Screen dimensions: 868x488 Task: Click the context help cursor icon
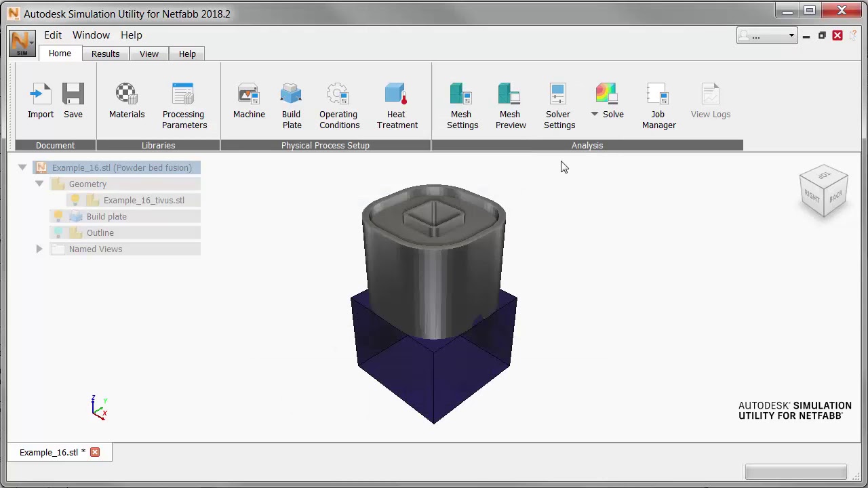pos(853,35)
